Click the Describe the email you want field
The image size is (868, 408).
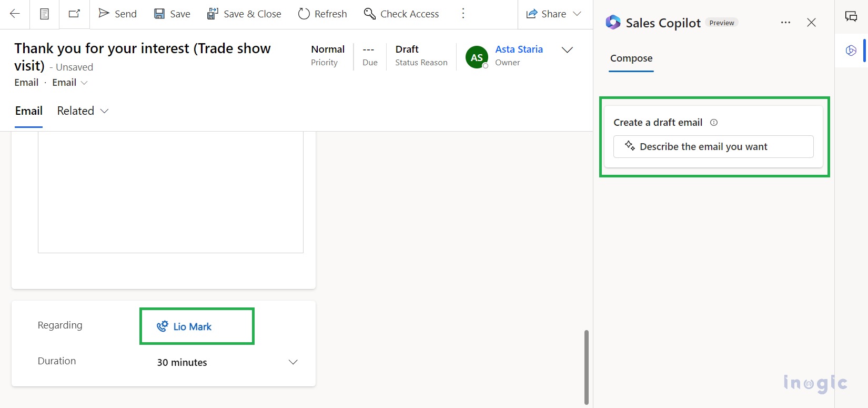pos(713,147)
